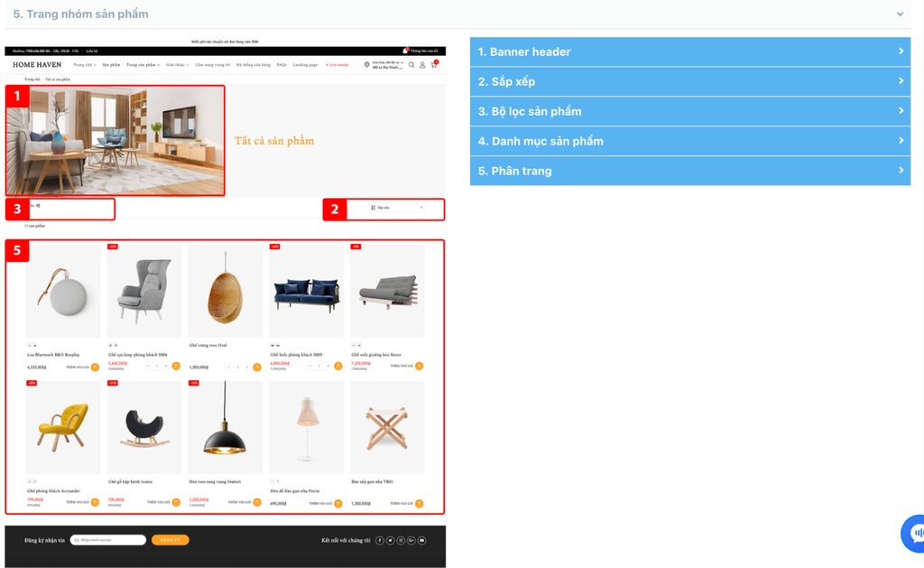Viewport: 924px width, 568px height.
Task: Open the 'Trang sản phẩm' menu item
Action: tap(143, 65)
